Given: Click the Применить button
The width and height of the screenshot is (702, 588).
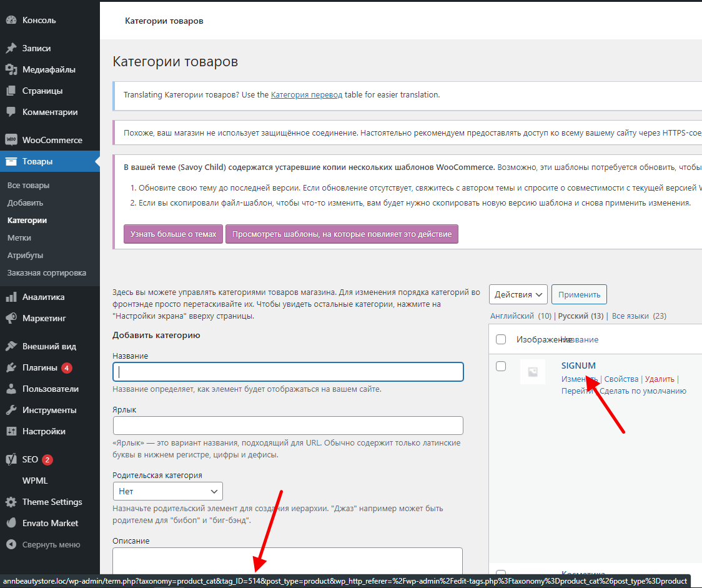Looking at the screenshot, I should [580, 295].
